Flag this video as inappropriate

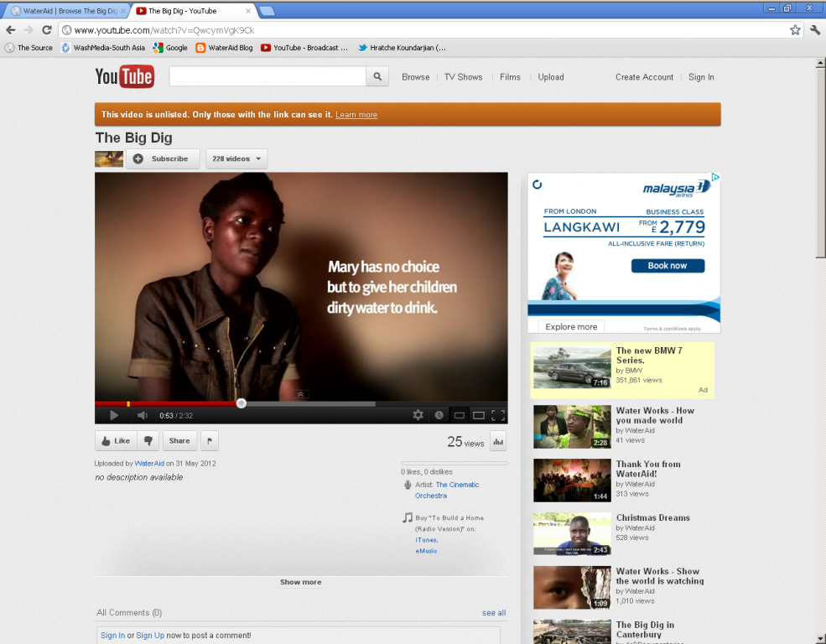coord(209,441)
